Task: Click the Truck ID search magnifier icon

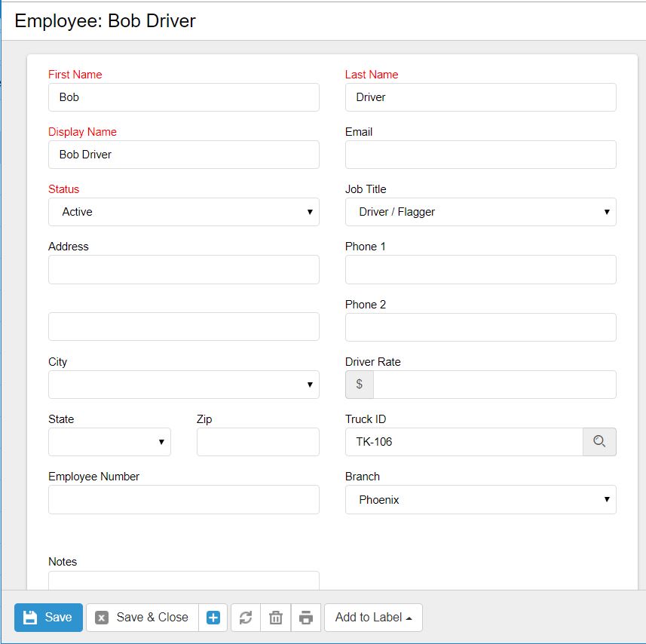Action: 599,442
